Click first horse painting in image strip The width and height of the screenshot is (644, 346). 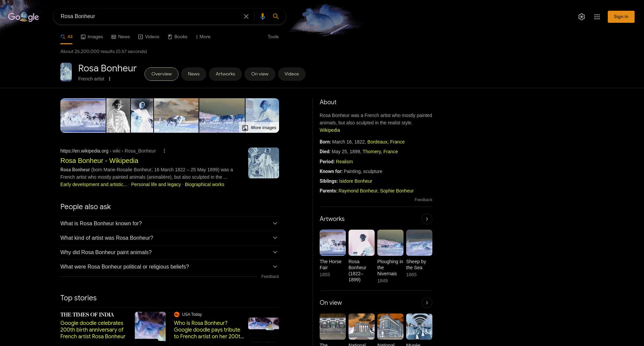83,115
